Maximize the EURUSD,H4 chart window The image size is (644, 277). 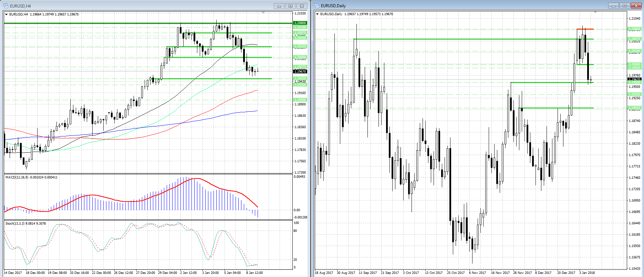290,6
